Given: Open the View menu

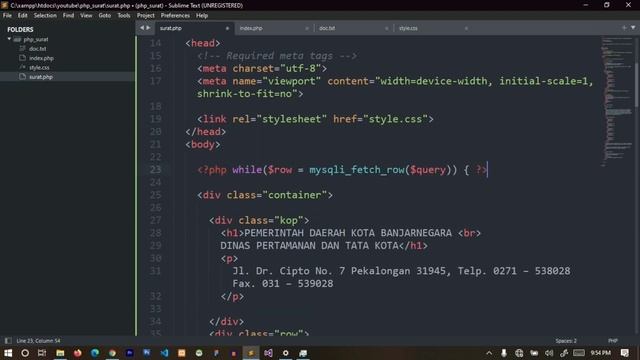Looking at the screenshot, I should pyautogui.click(x=86, y=16).
